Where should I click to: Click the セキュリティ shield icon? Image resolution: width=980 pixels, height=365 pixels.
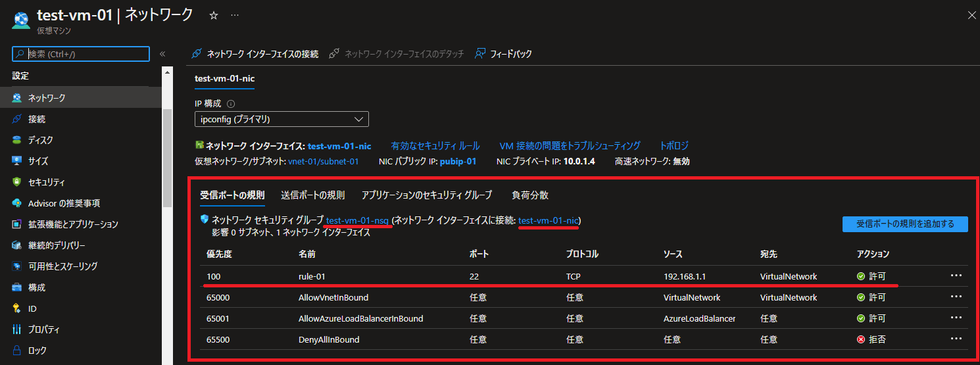[x=16, y=182]
